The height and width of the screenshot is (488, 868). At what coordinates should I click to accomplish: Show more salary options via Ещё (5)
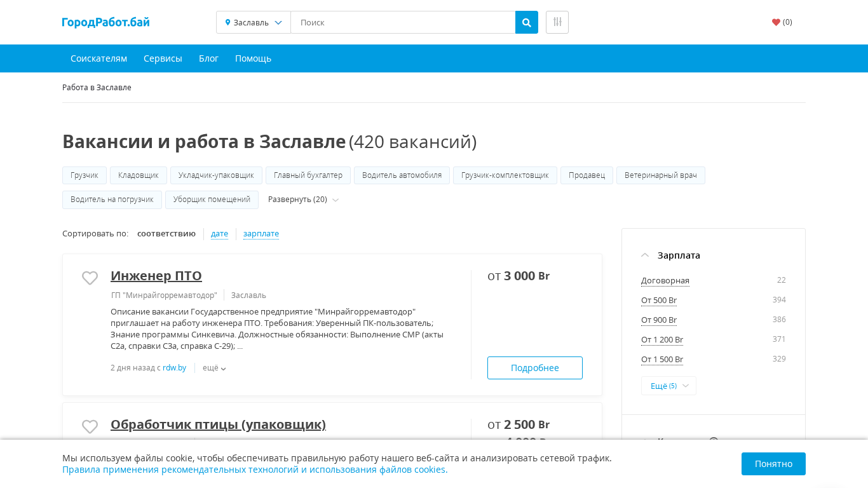(x=668, y=386)
